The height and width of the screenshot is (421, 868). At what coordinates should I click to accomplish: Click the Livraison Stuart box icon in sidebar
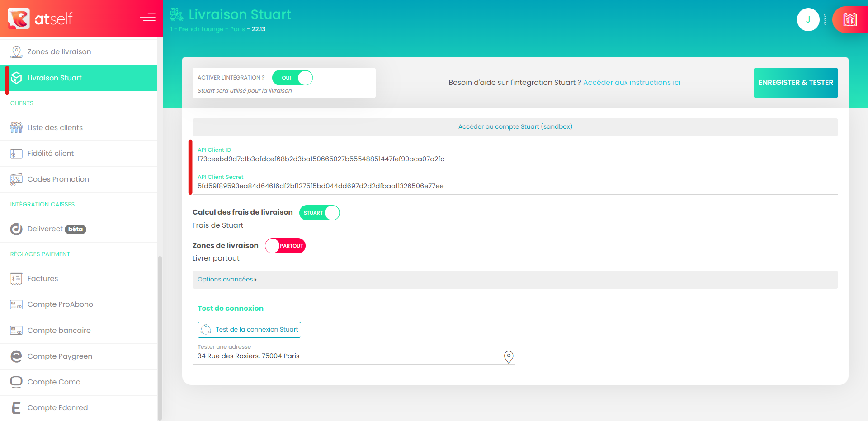coord(16,78)
